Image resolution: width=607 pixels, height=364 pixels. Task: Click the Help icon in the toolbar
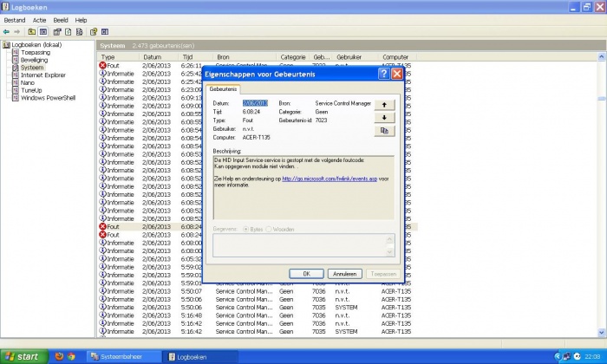click(x=92, y=30)
